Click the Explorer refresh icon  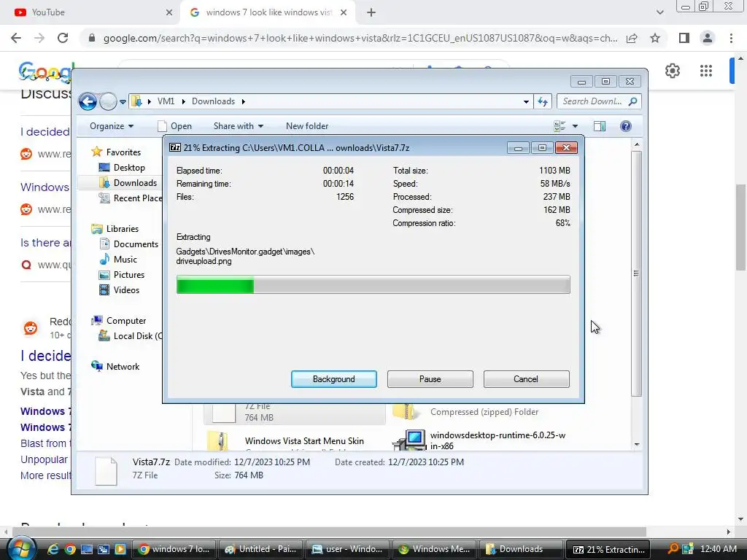(x=543, y=101)
